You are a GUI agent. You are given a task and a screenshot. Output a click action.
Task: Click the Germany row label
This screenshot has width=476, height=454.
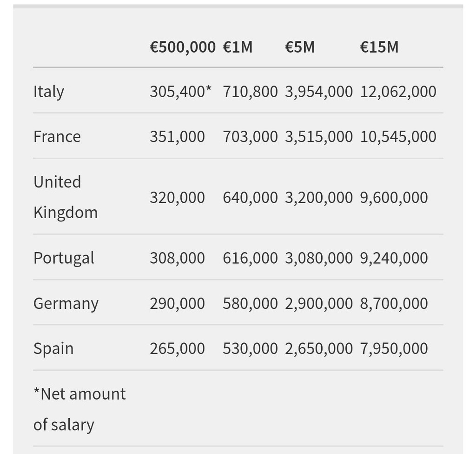(x=66, y=303)
